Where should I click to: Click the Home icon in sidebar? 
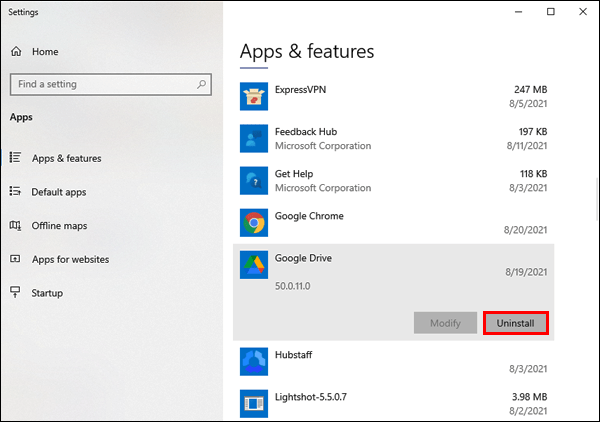16,51
